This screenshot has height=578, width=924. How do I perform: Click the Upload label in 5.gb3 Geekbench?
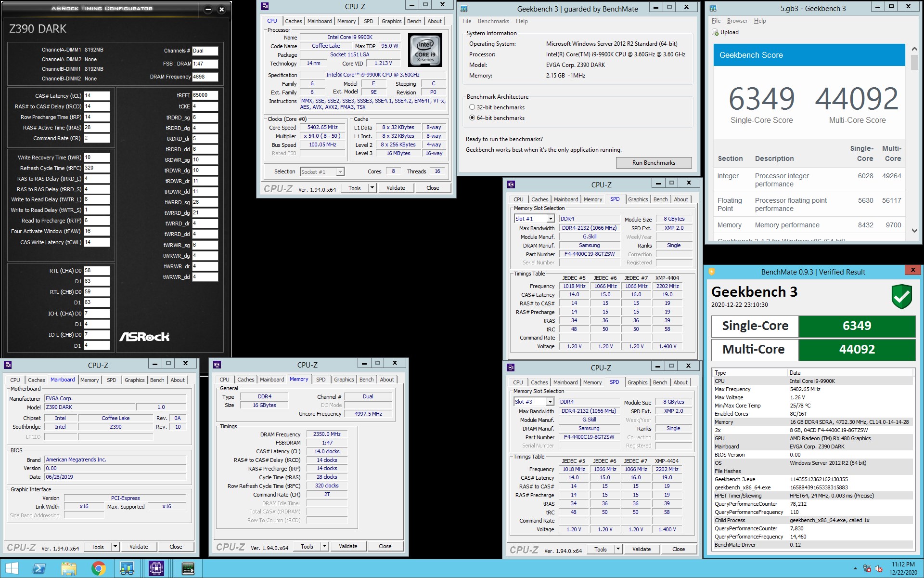pos(729,32)
